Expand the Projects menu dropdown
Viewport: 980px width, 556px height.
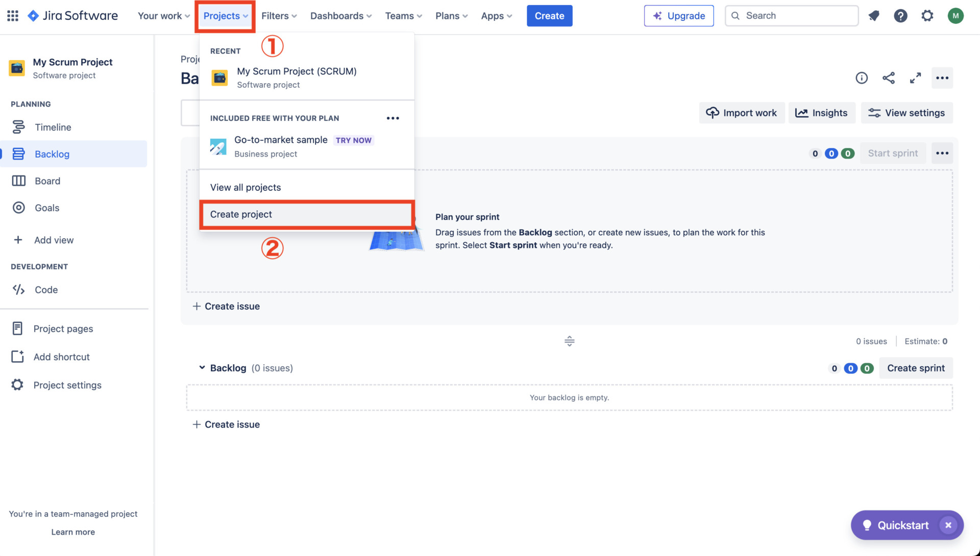[x=225, y=16]
